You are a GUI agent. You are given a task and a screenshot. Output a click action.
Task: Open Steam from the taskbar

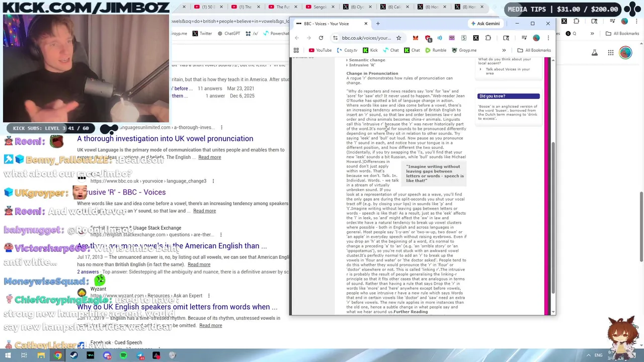[74, 355]
